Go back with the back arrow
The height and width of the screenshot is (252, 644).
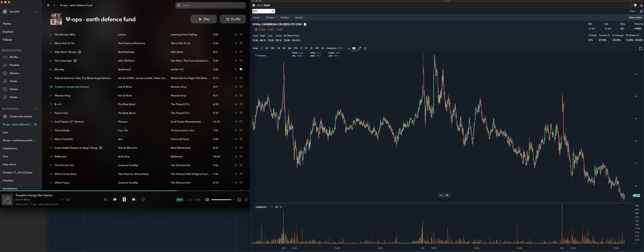tap(48, 5)
